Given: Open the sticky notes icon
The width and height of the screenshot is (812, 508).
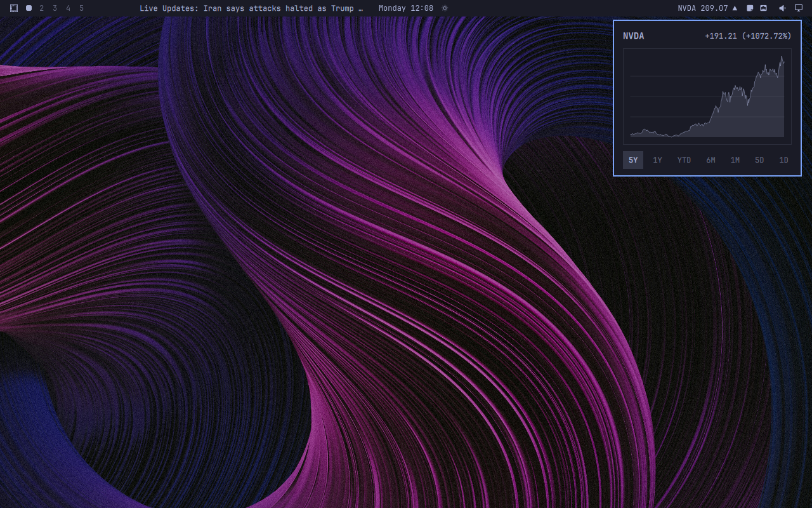Looking at the screenshot, I should [750, 8].
